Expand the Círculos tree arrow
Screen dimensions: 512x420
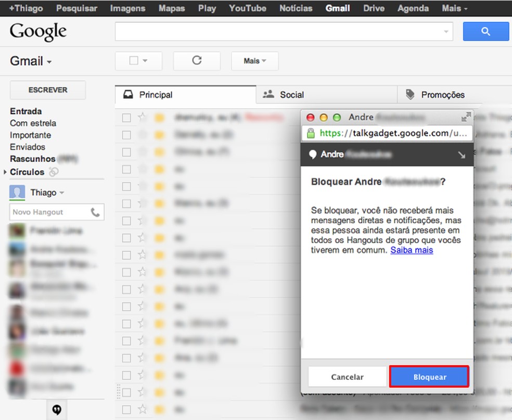point(5,172)
